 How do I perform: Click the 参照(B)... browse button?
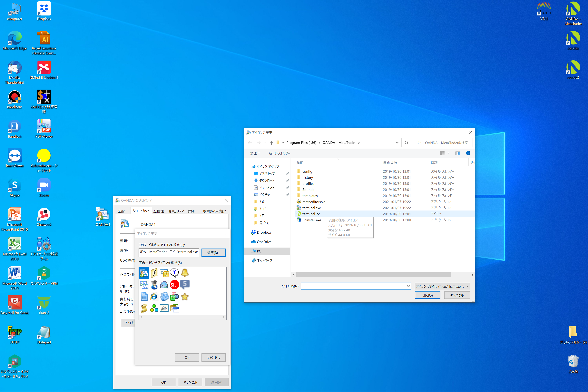click(x=213, y=253)
